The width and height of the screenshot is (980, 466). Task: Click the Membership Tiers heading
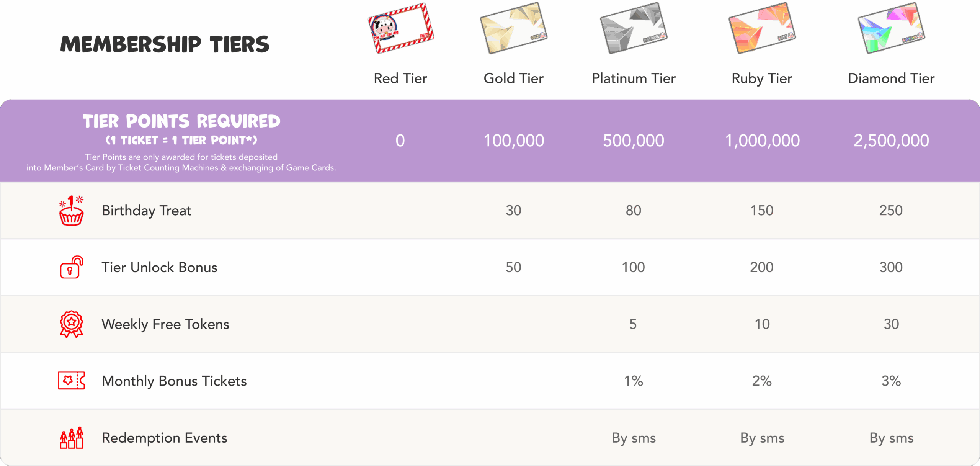point(165,44)
